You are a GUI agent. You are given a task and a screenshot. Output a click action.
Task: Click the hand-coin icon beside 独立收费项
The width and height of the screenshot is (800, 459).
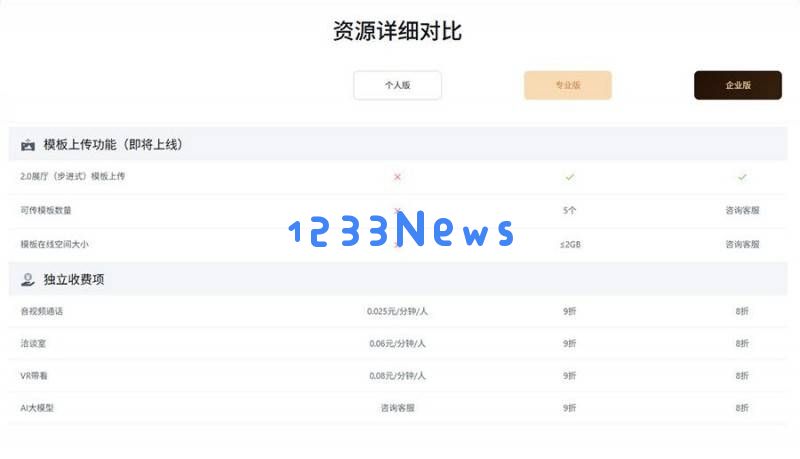tap(28, 279)
